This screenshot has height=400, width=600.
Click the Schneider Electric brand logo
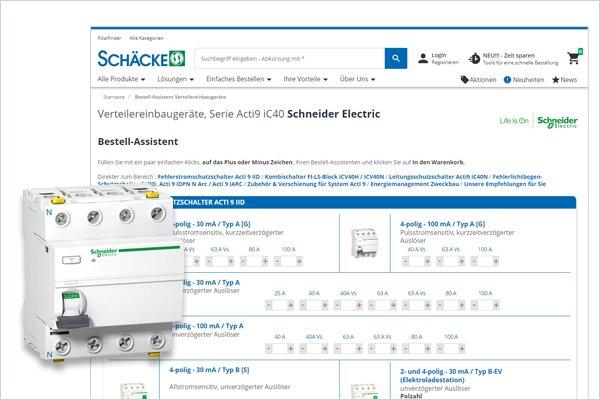pyautogui.click(x=557, y=122)
